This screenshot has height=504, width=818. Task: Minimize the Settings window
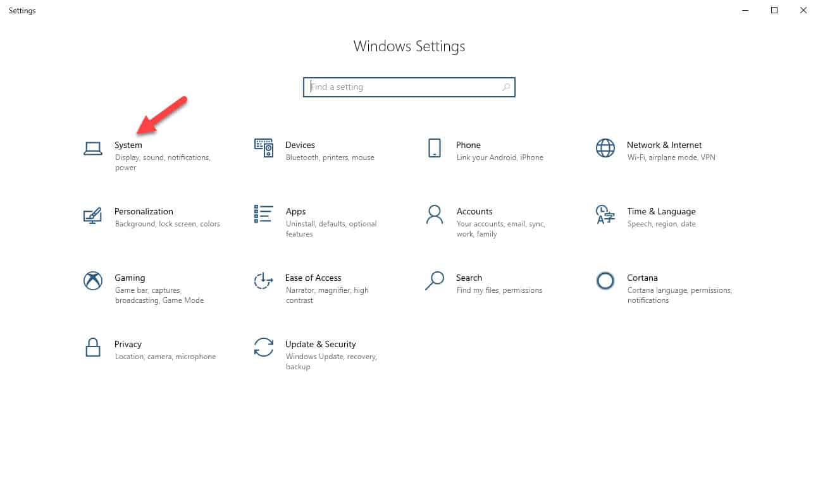click(745, 10)
